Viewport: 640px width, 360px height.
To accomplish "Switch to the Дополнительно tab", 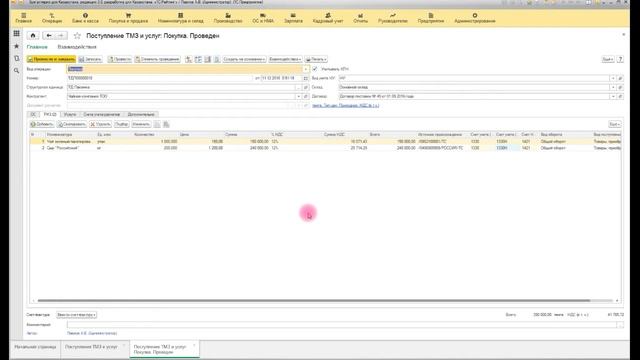I will pyautogui.click(x=141, y=114).
